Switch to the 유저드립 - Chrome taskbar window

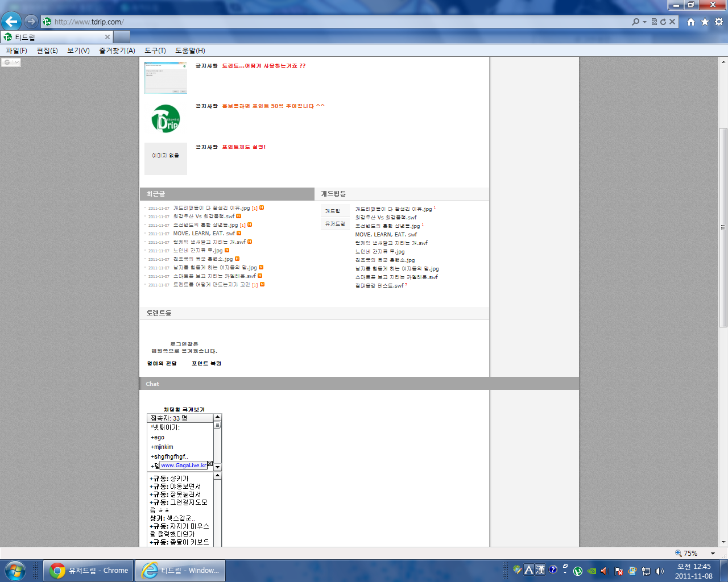pos(88,570)
